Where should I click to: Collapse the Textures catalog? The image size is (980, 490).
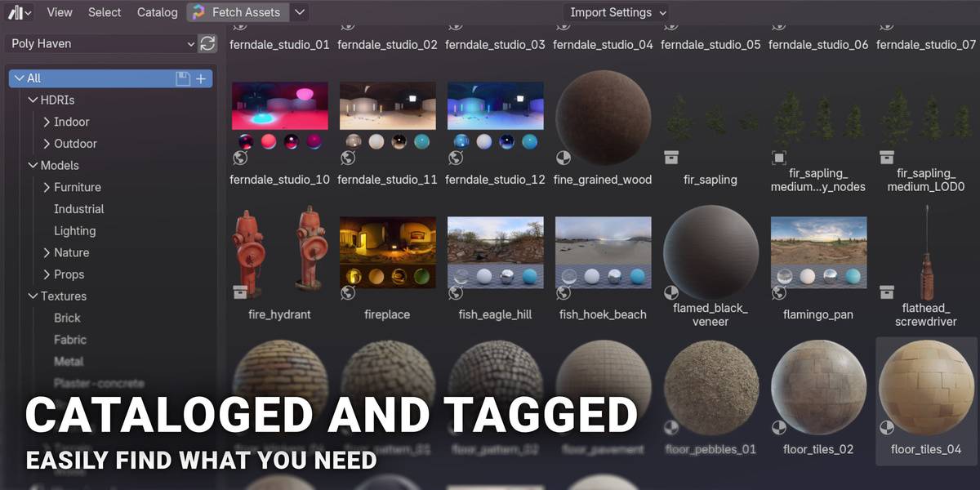coord(33,296)
